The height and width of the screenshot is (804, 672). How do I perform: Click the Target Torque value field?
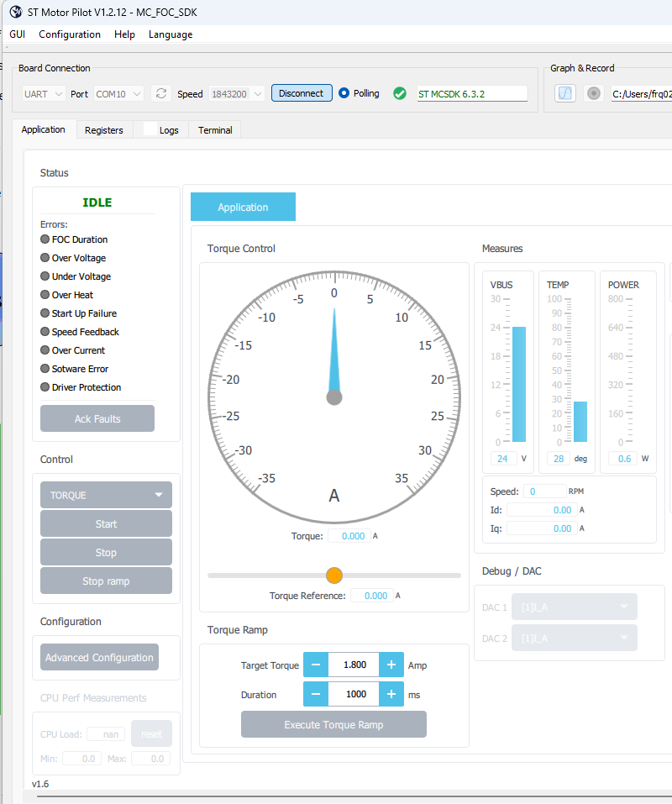[x=354, y=665]
